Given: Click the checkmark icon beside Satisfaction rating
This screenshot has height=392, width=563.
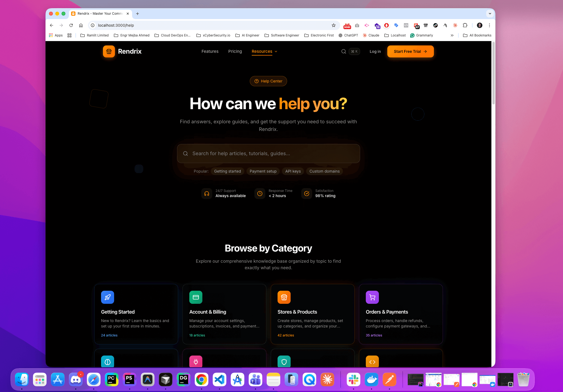Looking at the screenshot, I should click(307, 194).
